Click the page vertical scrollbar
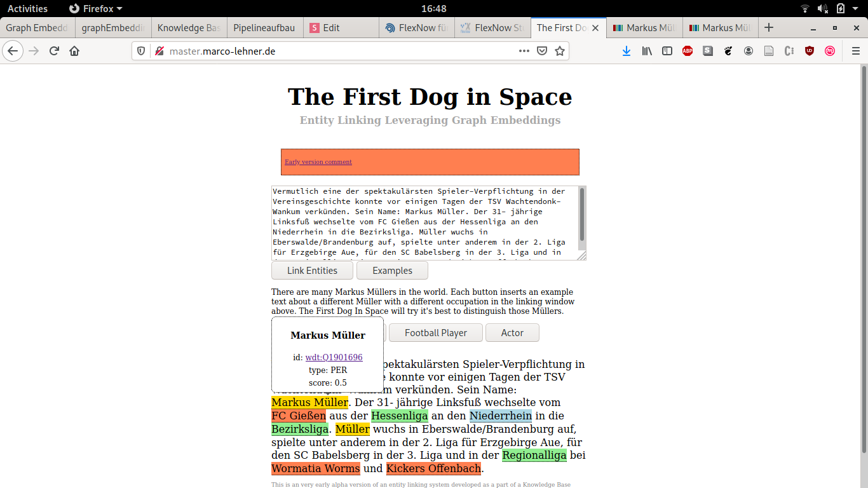Viewport: 868px width, 488px height. coord(864,258)
